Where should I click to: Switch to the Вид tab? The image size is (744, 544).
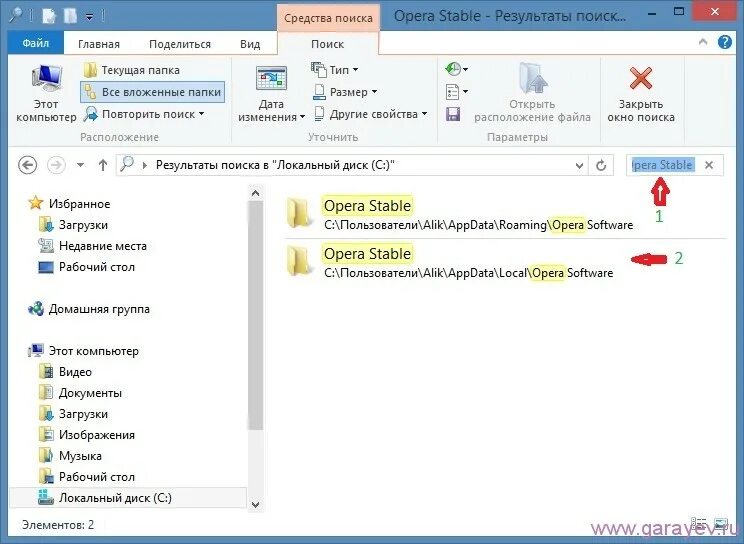pyautogui.click(x=250, y=44)
